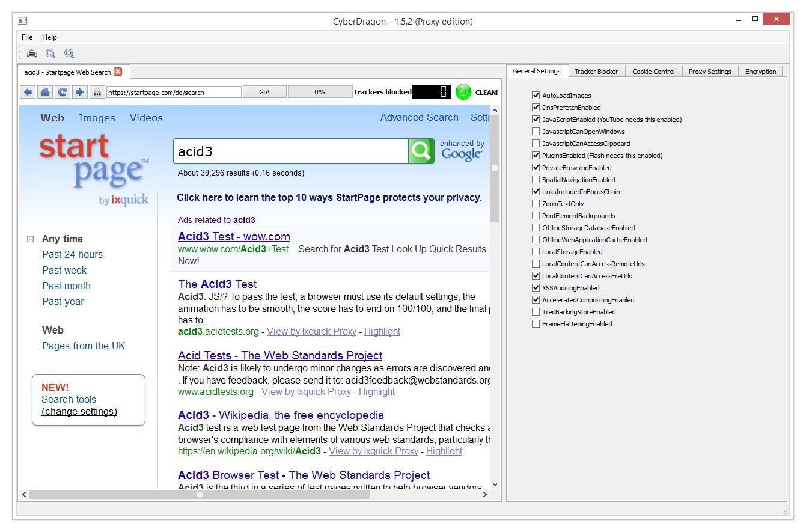Image resolution: width=806 pixels, height=532 pixels.
Task: Enable ZoomTextOnly option
Action: click(x=536, y=204)
